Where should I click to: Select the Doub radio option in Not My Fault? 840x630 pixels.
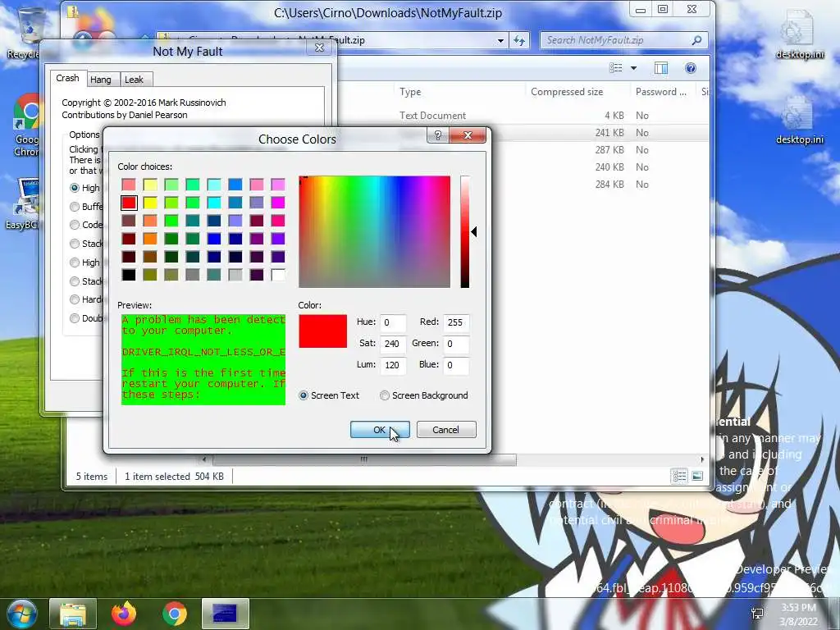tap(75, 318)
